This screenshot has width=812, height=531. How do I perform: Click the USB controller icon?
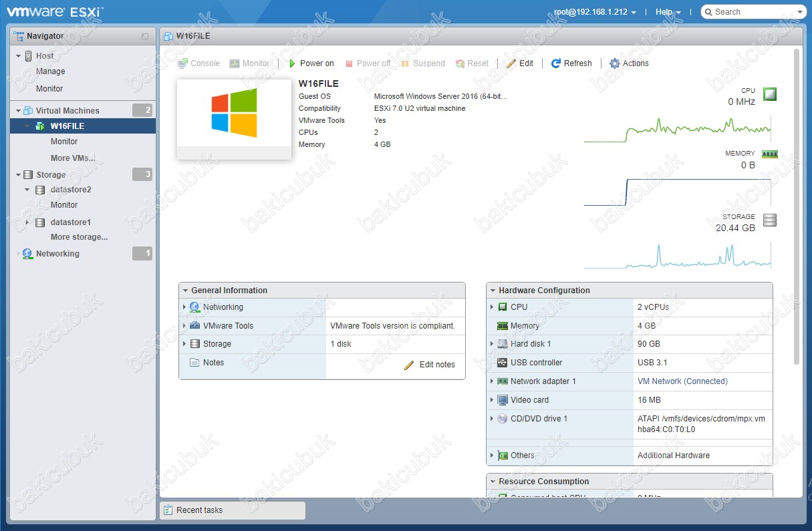pos(503,363)
